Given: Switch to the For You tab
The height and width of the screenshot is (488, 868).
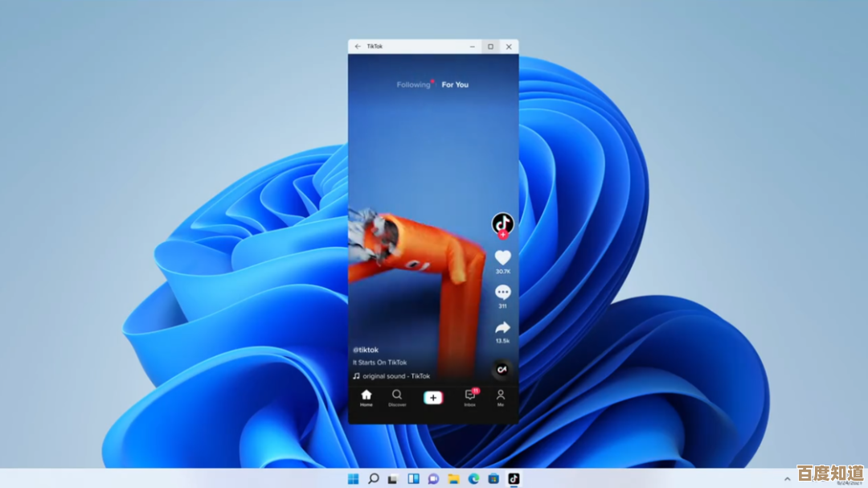Looking at the screenshot, I should click(454, 84).
